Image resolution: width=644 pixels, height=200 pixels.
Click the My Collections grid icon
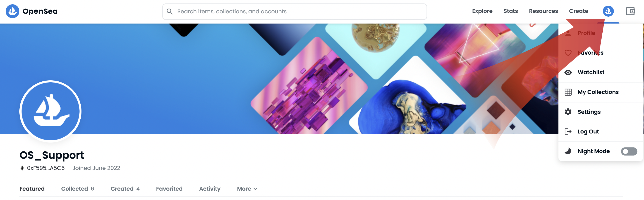coord(568,92)
